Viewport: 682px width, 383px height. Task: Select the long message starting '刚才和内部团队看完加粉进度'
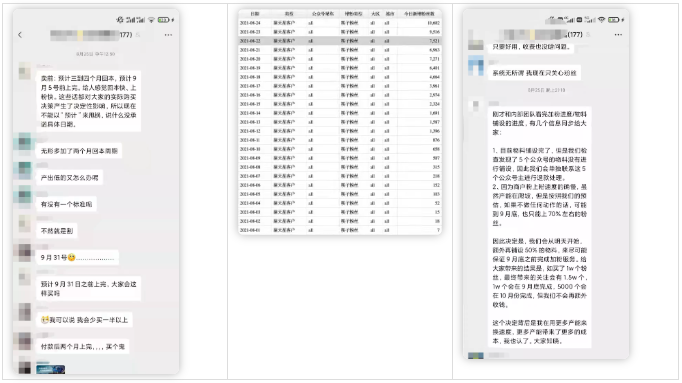pyautogui.click(x=539, y=227)
